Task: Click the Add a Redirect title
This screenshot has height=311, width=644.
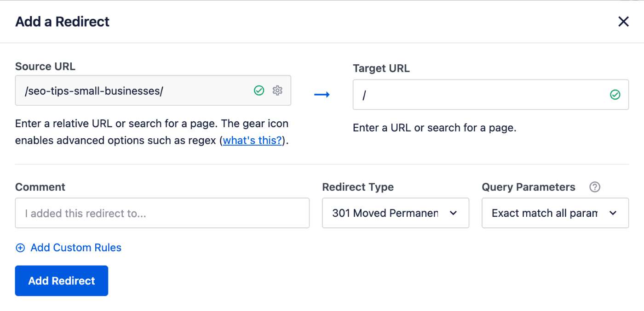Action: 62,21
